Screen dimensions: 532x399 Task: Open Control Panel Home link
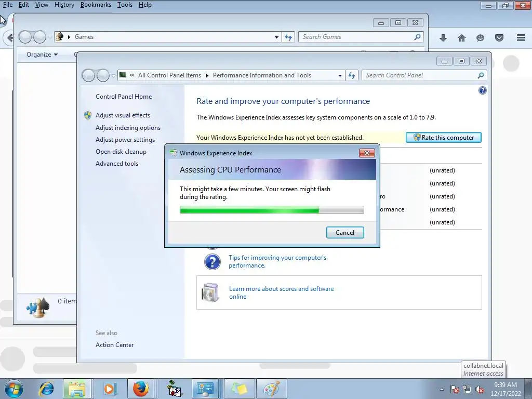click(x=124, y=96)
